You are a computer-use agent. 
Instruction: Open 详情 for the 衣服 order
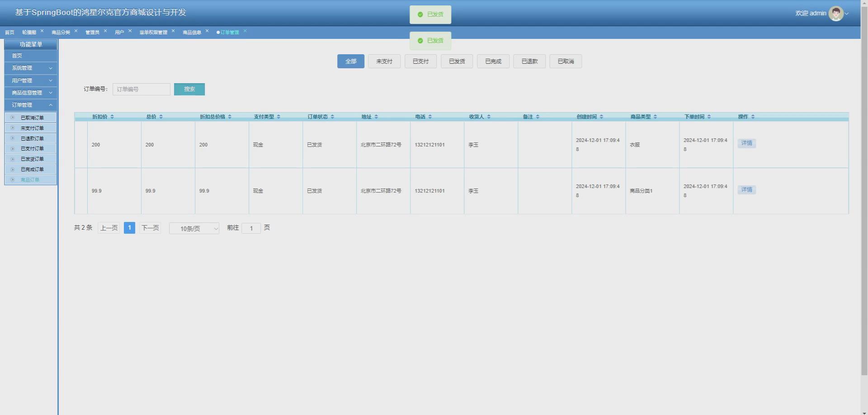(x=746, y=143)
